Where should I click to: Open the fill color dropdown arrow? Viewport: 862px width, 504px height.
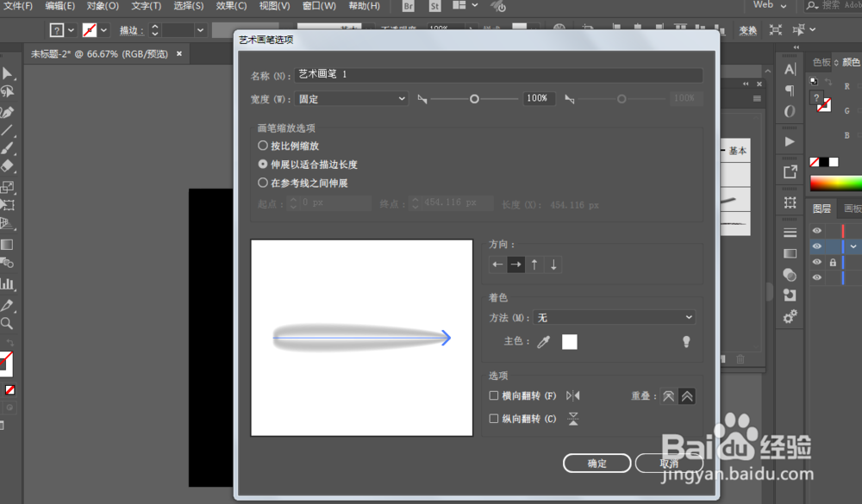tap(72, 30)
